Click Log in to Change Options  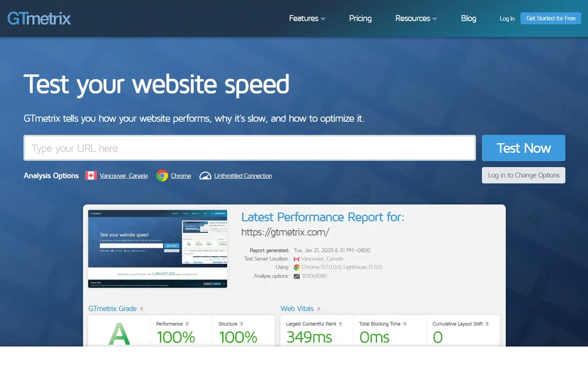click(524, 175)
